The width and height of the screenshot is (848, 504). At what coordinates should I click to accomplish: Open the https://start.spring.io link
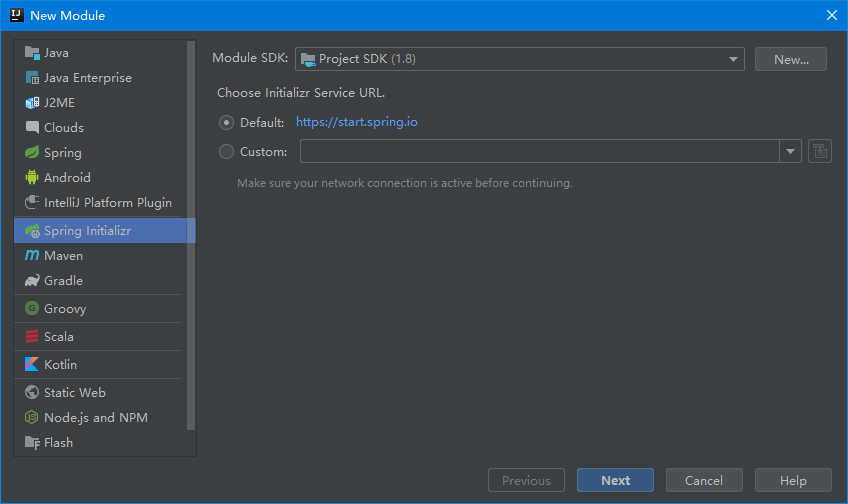click(356, 122)
